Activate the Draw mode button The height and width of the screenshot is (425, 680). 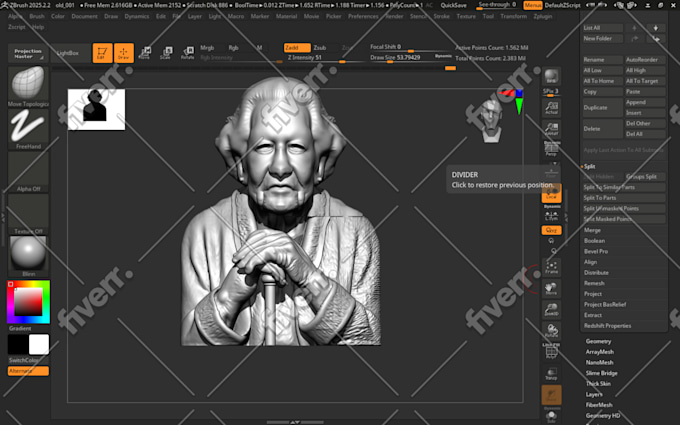(x=124, y=53)
